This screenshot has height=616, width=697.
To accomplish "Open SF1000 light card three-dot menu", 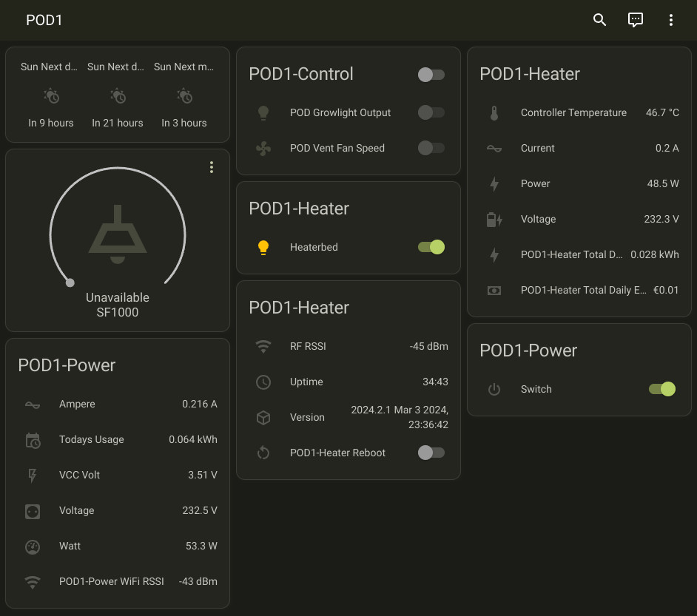I will pos(212,167).
